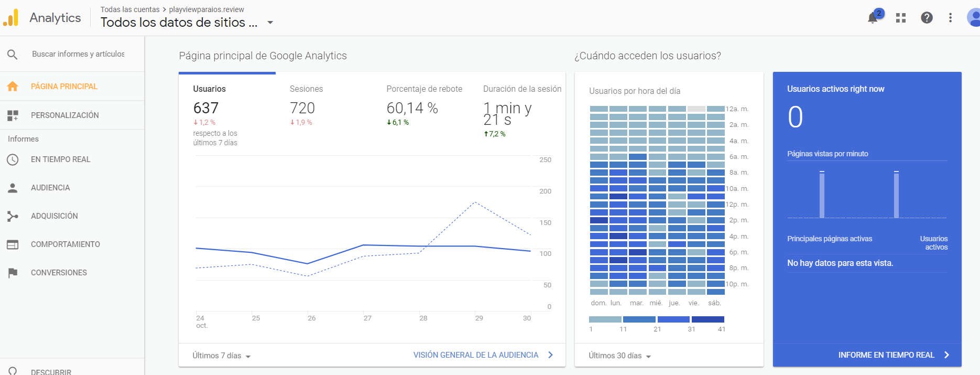Click the Adquisición branching arrows icon
Screen dimensions: 980x375
click(13, 216)
